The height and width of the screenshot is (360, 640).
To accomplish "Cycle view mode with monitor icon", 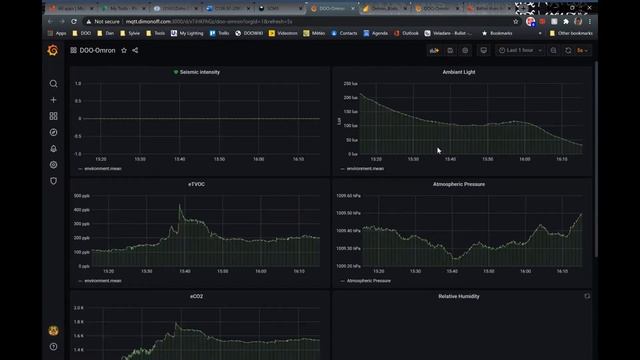I will point(484,50).
